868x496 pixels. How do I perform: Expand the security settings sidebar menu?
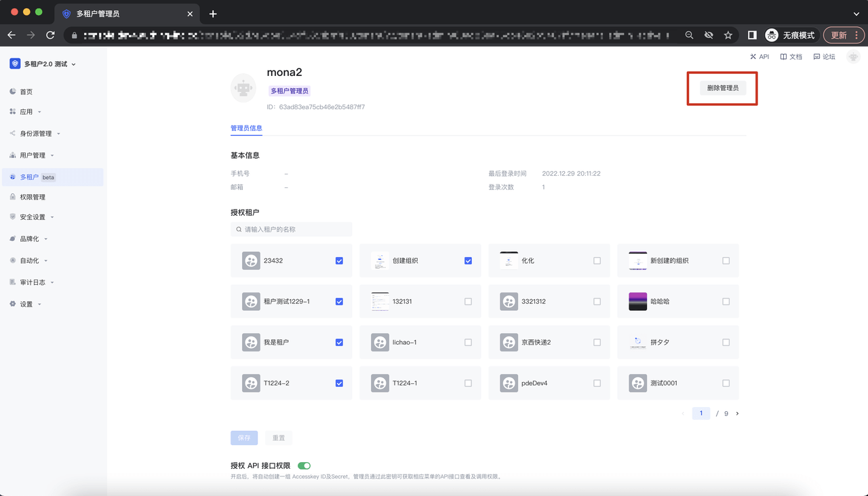pos(33,217)
